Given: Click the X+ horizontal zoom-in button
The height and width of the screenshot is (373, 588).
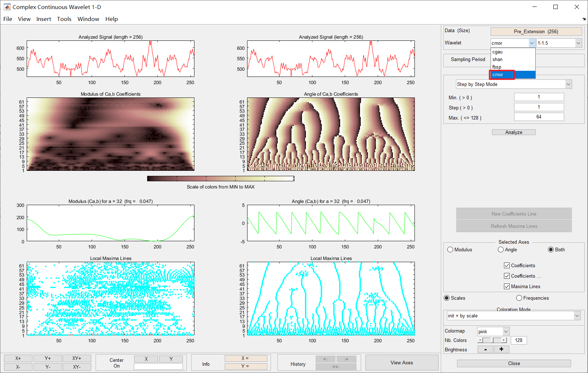Looking at the screenshot, I should (18, 358).
